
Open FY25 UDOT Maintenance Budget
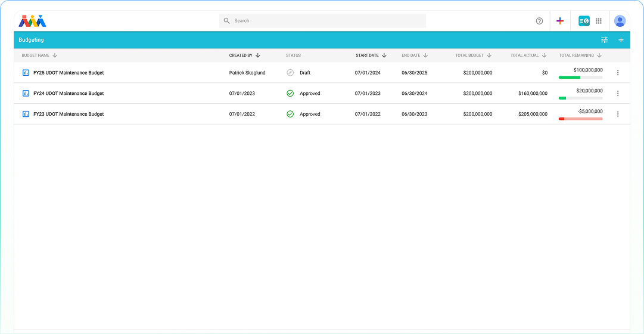(x=69, y=73)
